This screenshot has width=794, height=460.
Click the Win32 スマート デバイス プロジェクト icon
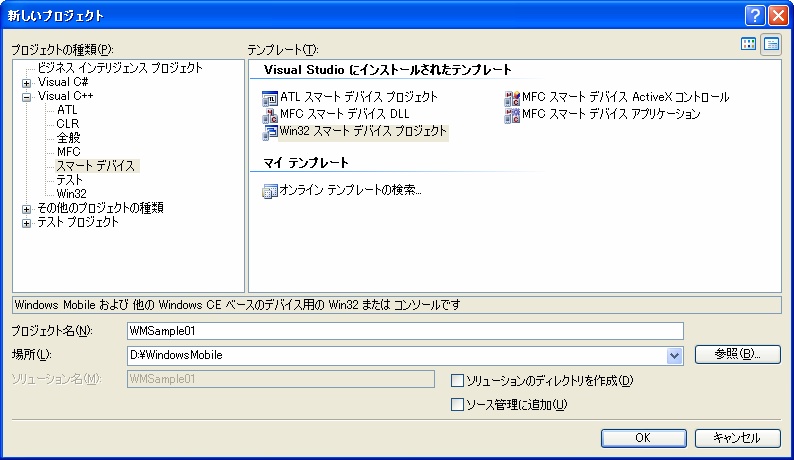269,132
